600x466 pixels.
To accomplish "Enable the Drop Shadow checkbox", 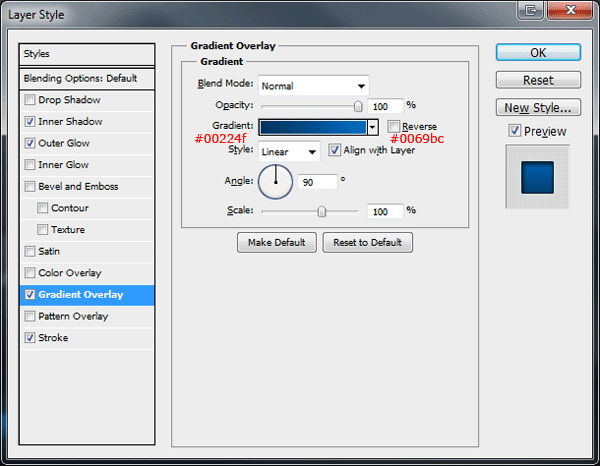I will click(x=30, y=100).
